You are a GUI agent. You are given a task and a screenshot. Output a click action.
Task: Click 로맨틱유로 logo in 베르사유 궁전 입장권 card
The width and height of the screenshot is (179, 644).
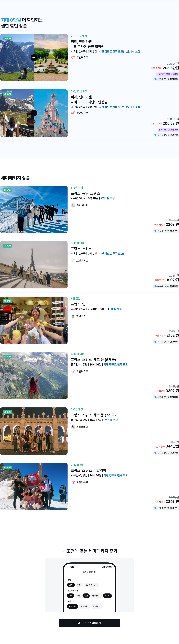click(73, 57)
